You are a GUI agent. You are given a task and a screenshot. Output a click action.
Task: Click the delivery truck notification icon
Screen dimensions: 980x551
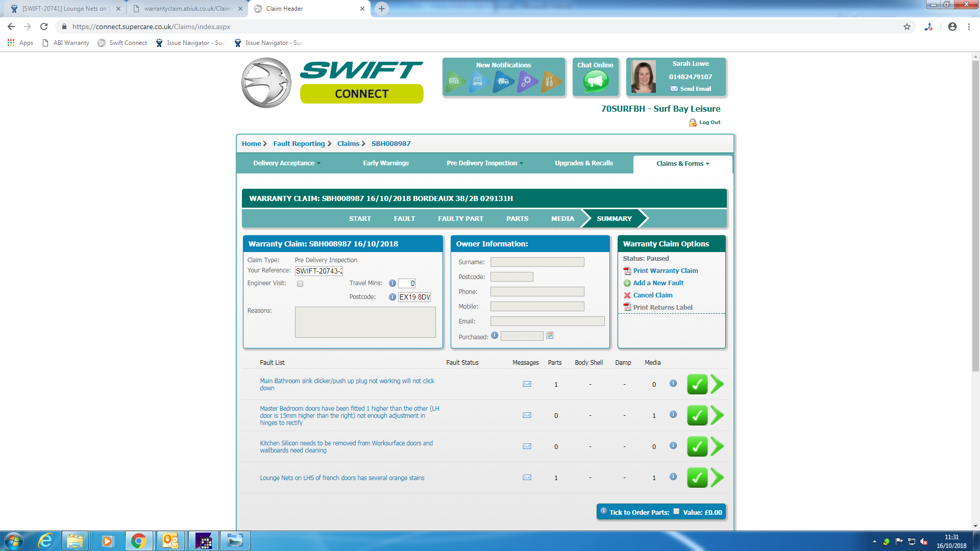tap(503, 81)
